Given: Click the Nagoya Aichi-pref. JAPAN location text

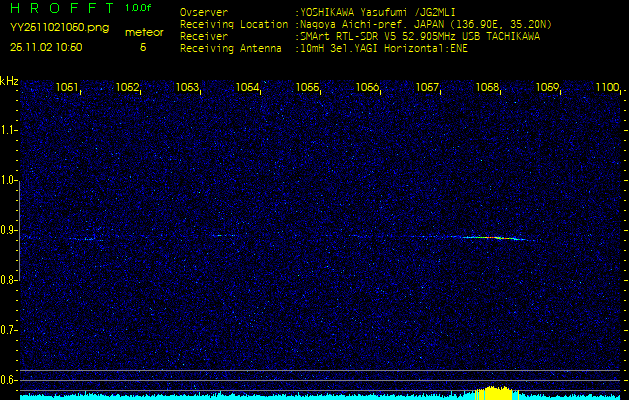Looking at the screenshot, I should click(x=426, y=25).
